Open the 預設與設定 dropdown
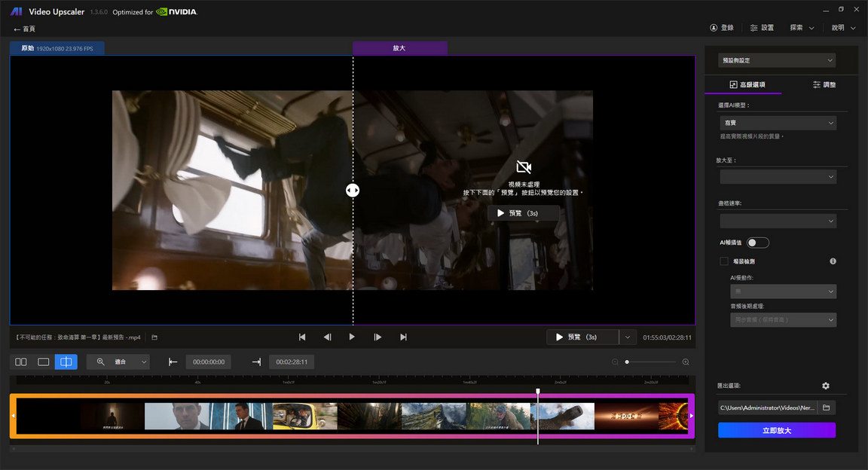 click(x=776, y=60)
